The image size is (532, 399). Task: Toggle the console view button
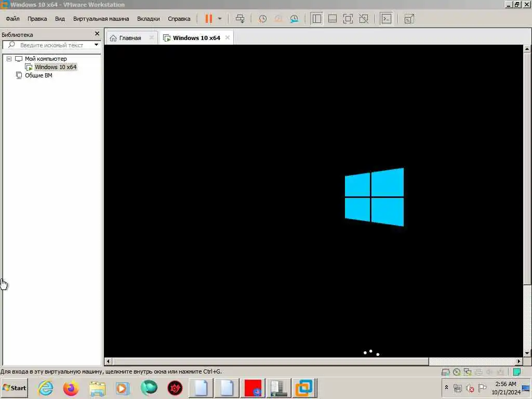(x=387, y=19)
